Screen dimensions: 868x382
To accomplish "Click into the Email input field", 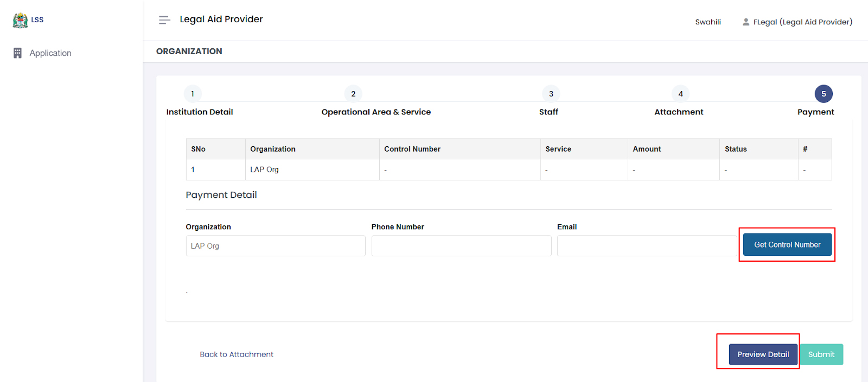I will [646, 245].
